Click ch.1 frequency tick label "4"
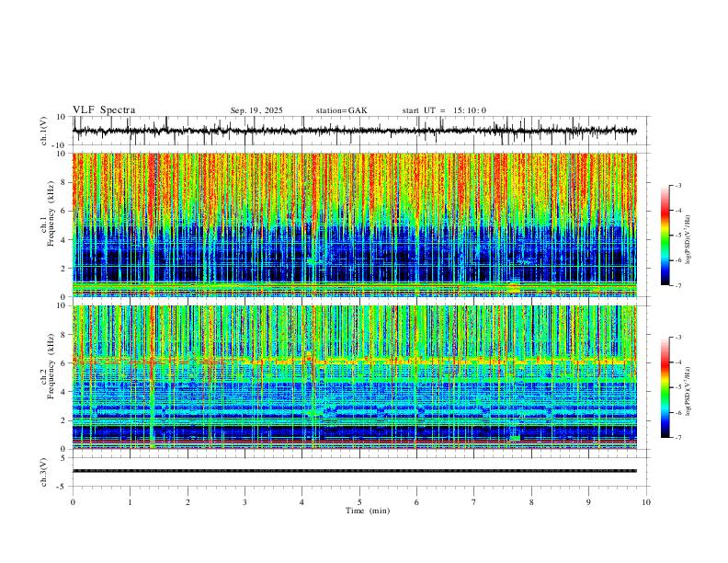The width and height of the screenshot is (728, 563). 63,240
